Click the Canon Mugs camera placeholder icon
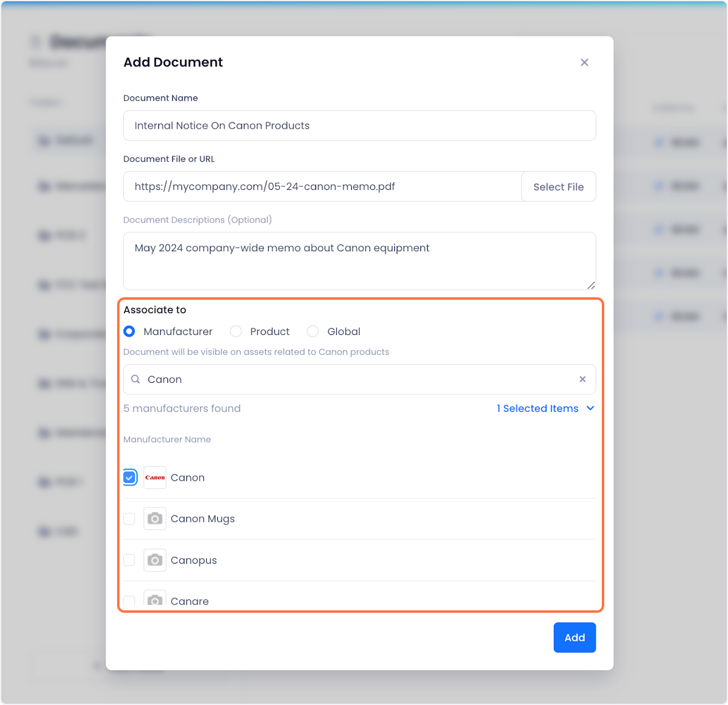This screenshot has width=728, height=705. pyautogui.click(x=155, y=519)
